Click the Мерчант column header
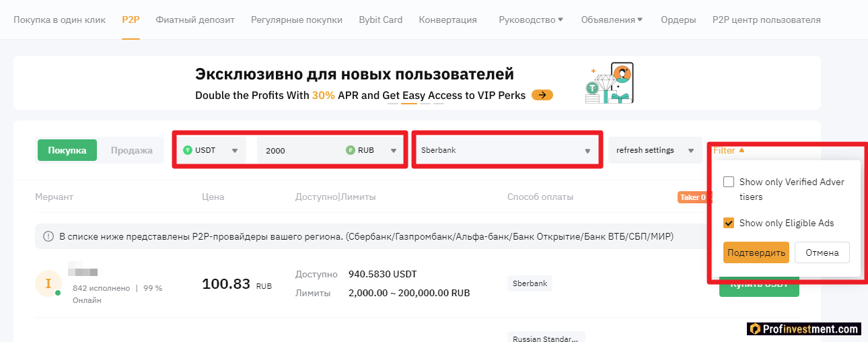 54,197
